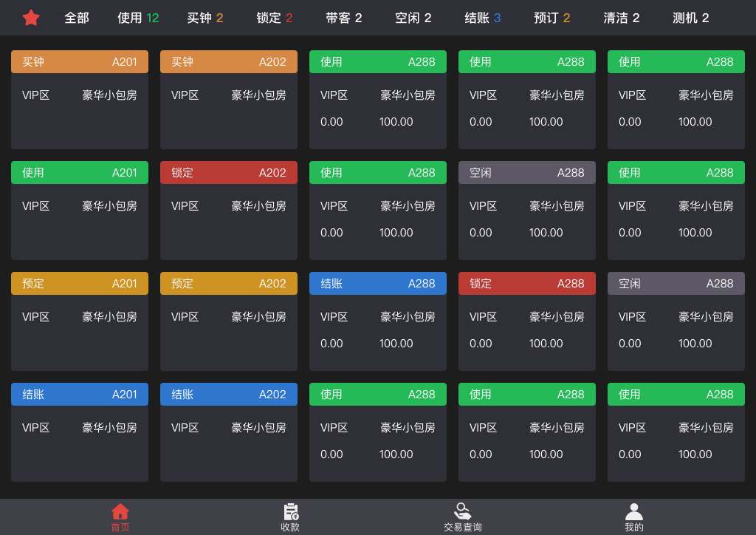Filter rooms by 带客 status

tap(344, 18)
